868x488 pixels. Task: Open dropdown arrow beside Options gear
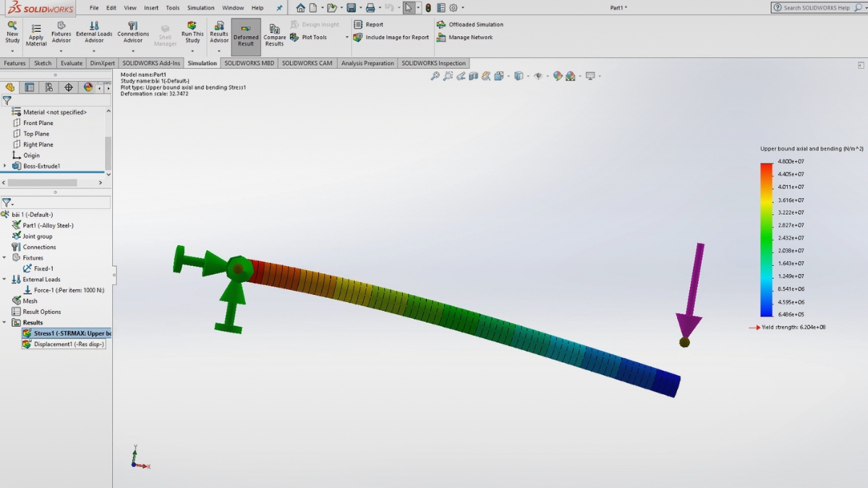[x=462, y=8]
